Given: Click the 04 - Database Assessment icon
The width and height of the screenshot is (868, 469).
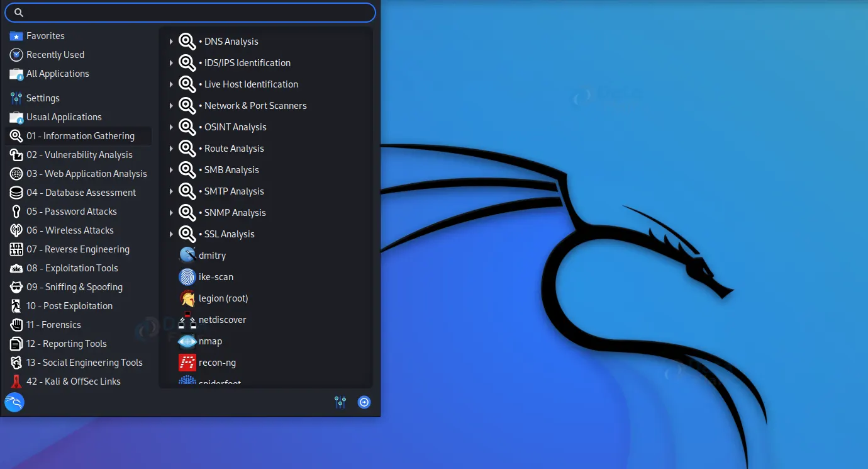Looking at the screenshot, I should tap(16, 193).
